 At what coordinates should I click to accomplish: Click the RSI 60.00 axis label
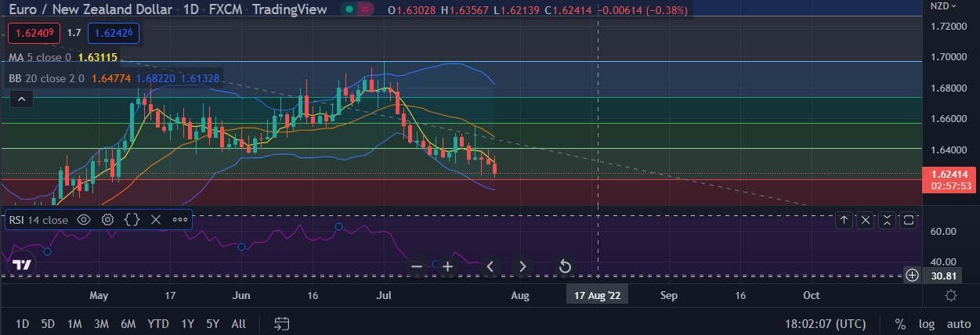click(942, 232)
